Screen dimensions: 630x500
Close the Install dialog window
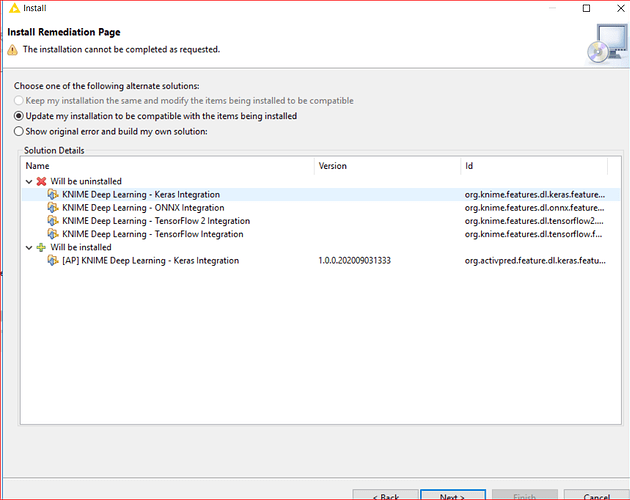pos(620,8)
